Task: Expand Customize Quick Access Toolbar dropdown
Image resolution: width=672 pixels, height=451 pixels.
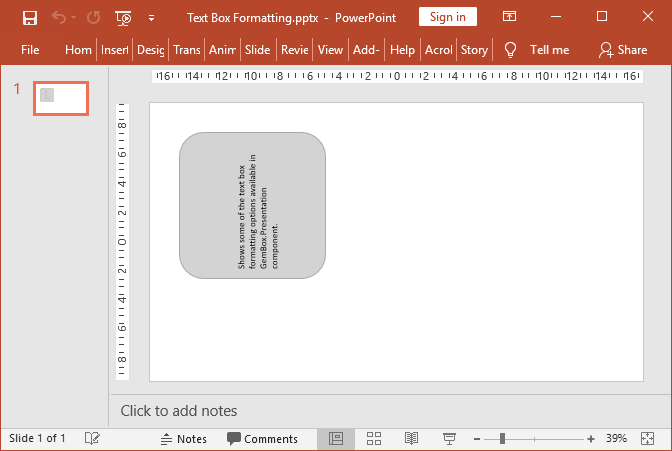Action: tap(151, 17)
